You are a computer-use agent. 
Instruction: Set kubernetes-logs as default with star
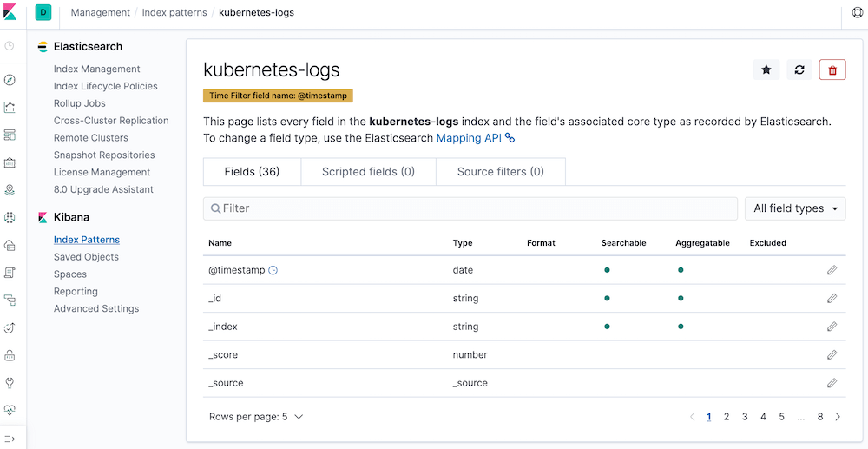point(766,69)
